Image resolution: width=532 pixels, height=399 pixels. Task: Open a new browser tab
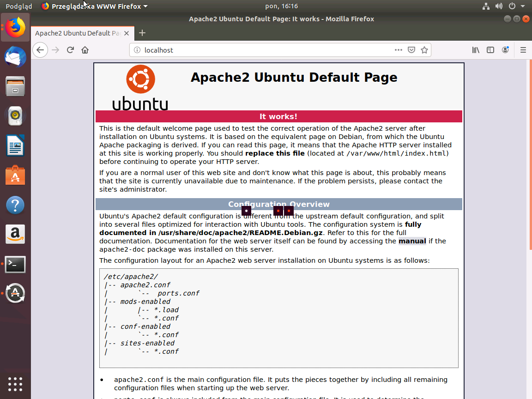tap(142, 33)
